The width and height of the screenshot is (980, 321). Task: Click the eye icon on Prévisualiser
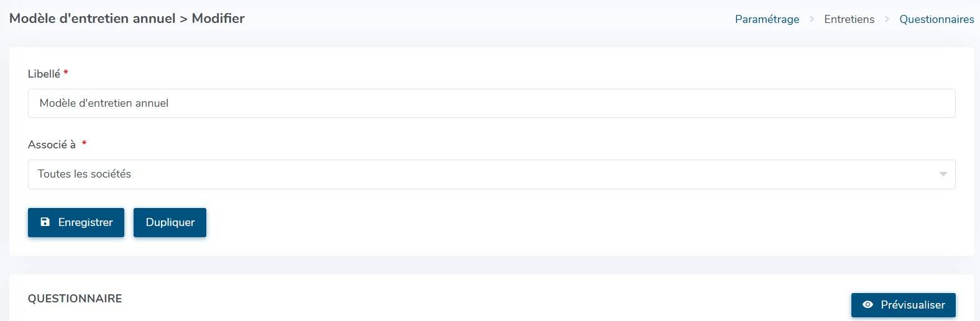(868, 305)
